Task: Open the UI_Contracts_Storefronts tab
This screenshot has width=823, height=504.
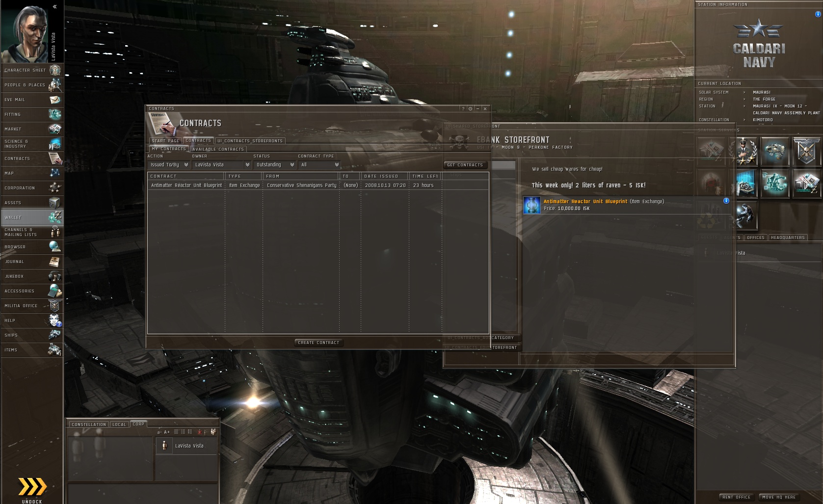Action: click(x=250, y=141)
